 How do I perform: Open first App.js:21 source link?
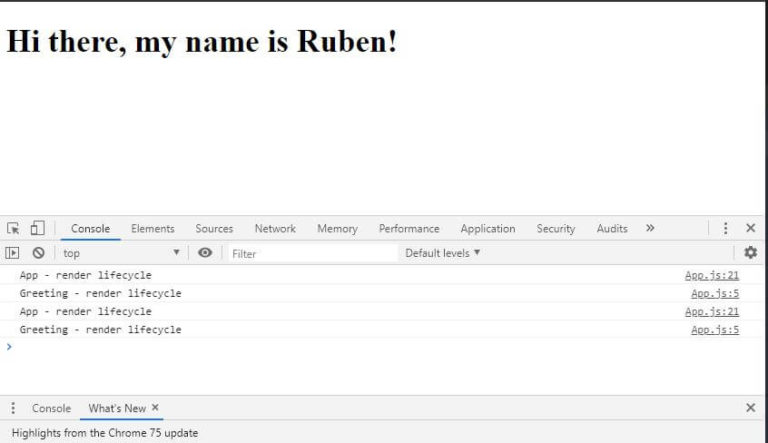(x=712, y=275)
